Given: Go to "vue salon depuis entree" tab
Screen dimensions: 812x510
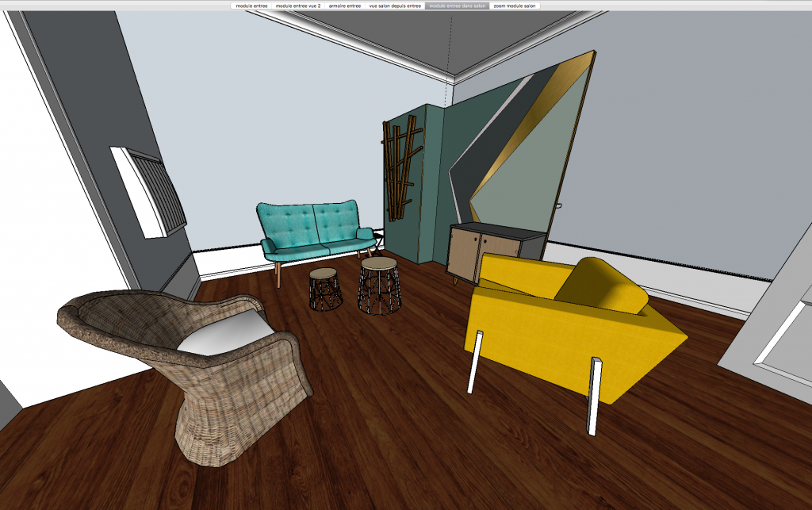Looking at the screenshot, I should (x=395, y=6).
